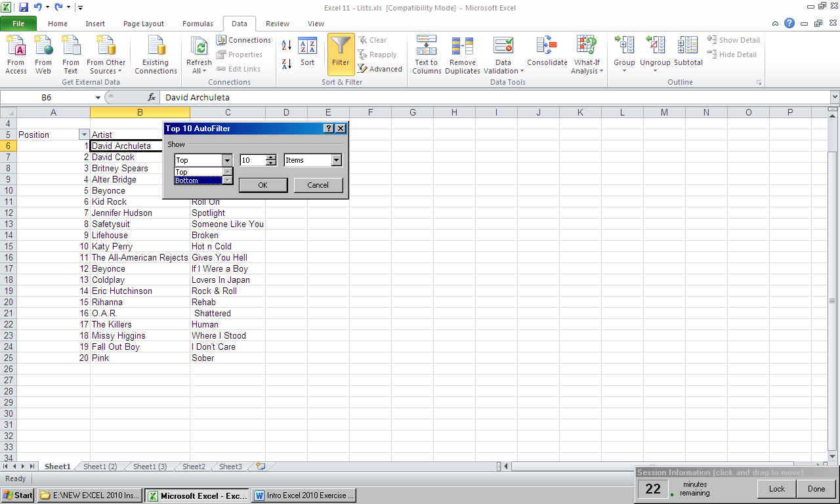Switch to Sheet2 tab
Viewport: 840px width, 504px height.
point(194,467)
